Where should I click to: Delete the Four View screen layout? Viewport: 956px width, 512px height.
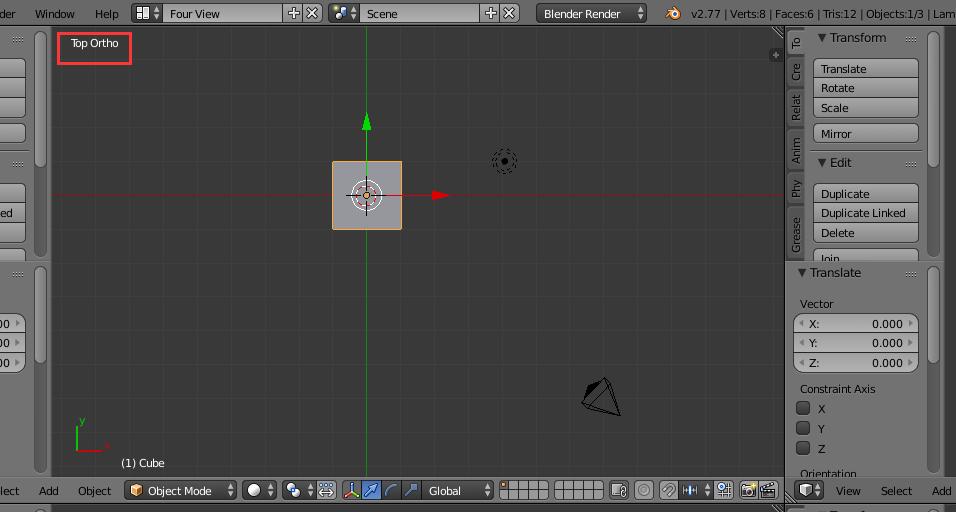point(312,13)
